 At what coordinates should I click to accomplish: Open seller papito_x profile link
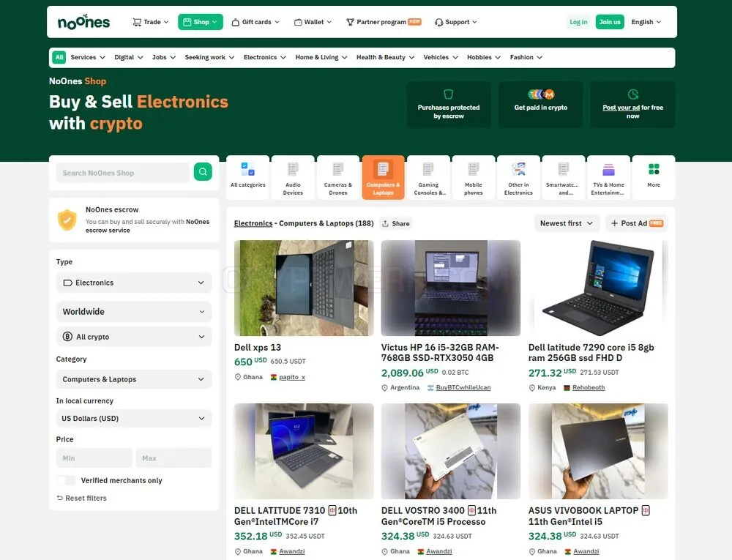(292, 377)
